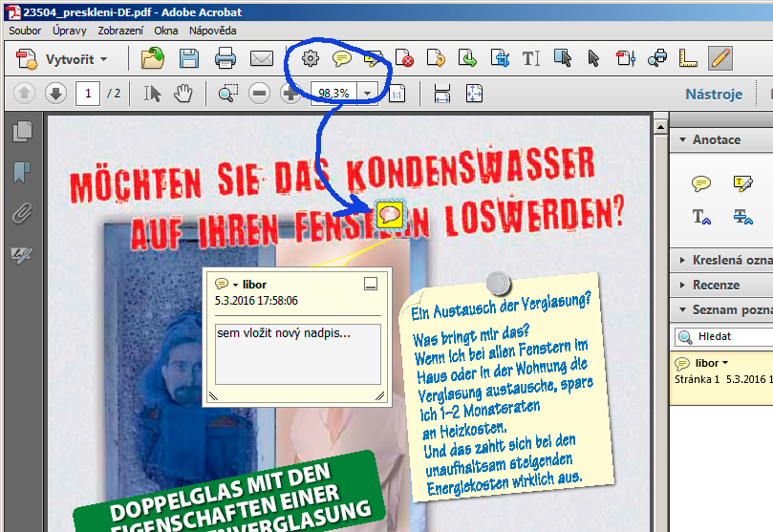773x532 pixels.
Task: Open the Nápověda menu
Action: (x=212, y=31)
